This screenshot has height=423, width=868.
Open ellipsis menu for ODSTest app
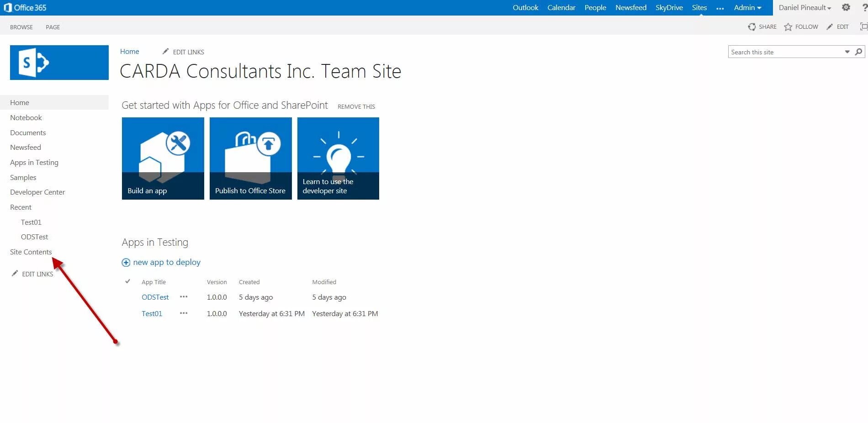click(184, 297)
